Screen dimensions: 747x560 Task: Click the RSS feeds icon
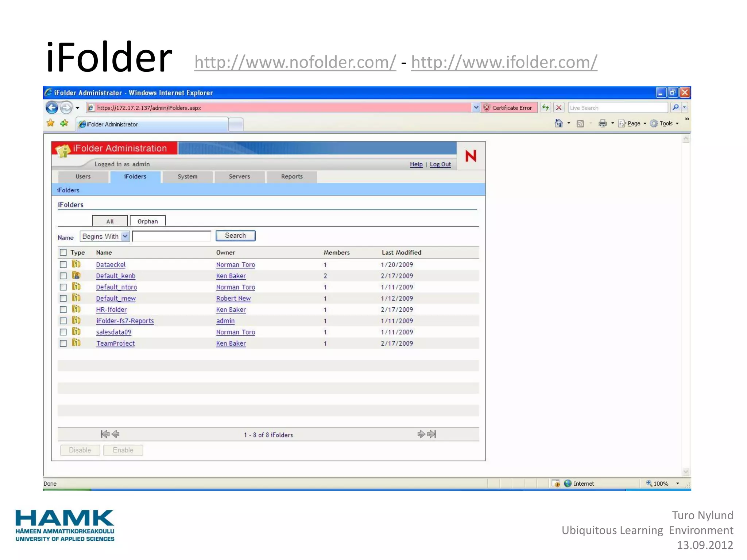click(x=580, y=124)
